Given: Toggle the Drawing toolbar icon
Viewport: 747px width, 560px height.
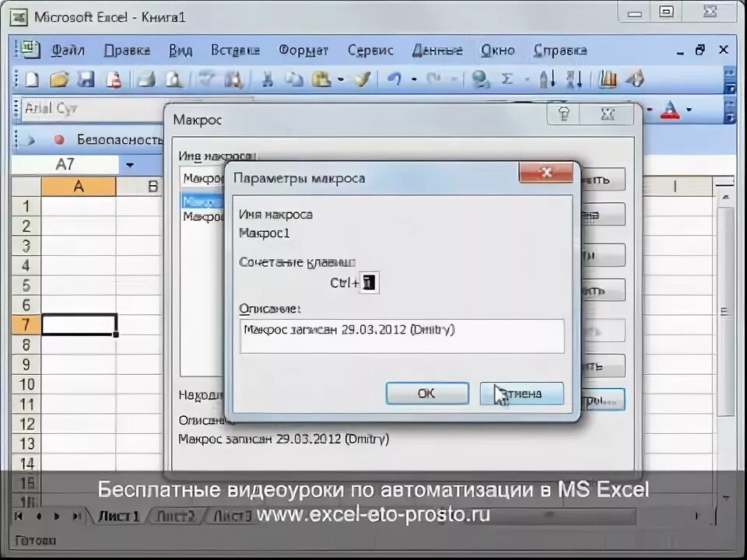Looking at the screenshot, I should (635, 79).
